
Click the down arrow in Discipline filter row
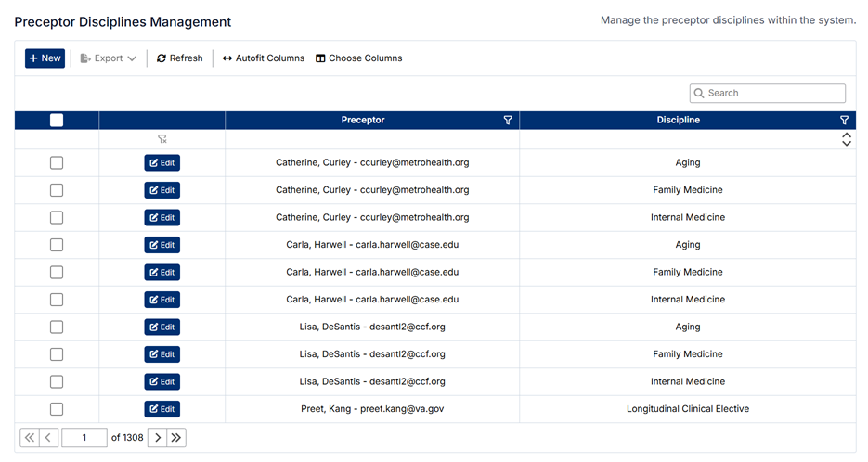point(846,144)
